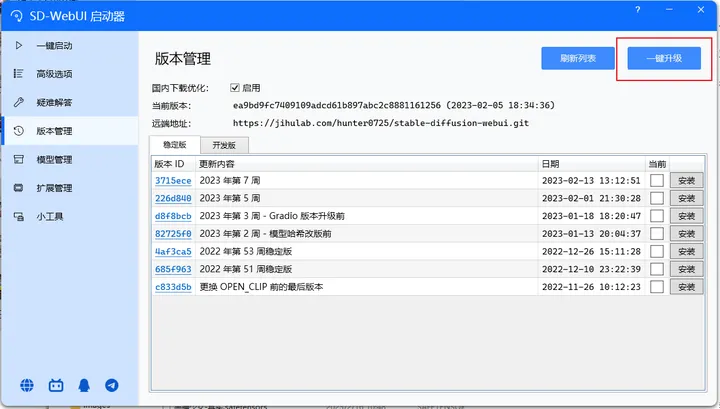Screen dimensions: 720x409
Task: Install version c833d5b with 安装 button
Action: (686, 287)
